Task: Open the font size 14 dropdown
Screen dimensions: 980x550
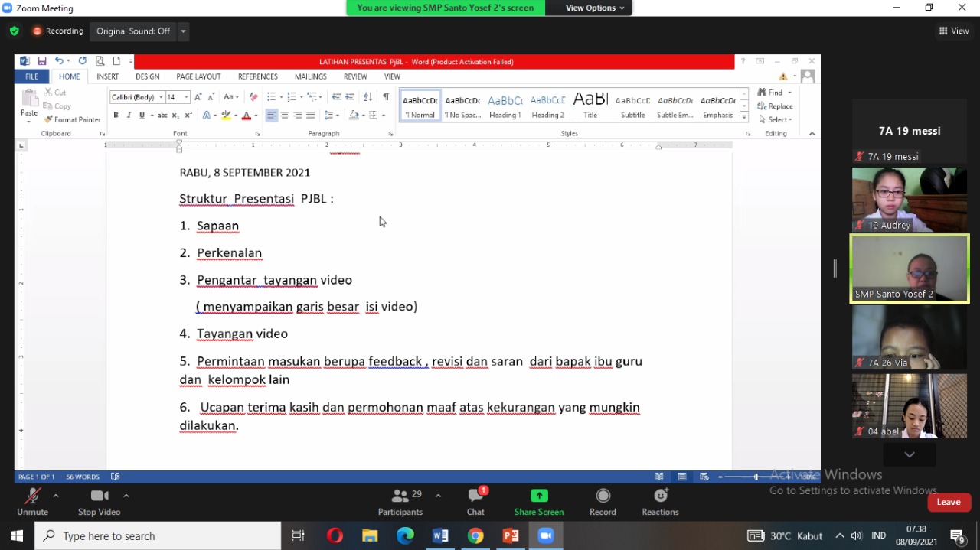Action: point(186,97)
